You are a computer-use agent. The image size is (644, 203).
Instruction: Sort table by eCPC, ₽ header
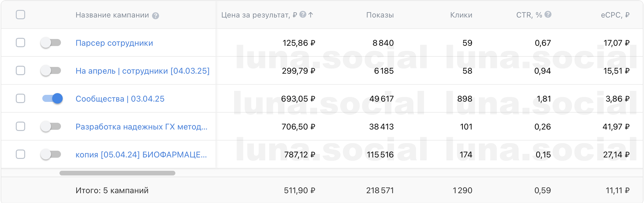(x=615, y=15)
